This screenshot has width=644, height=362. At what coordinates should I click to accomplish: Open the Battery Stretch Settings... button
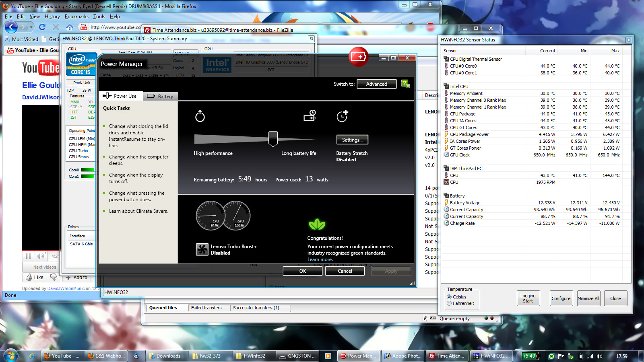point(352,140)
